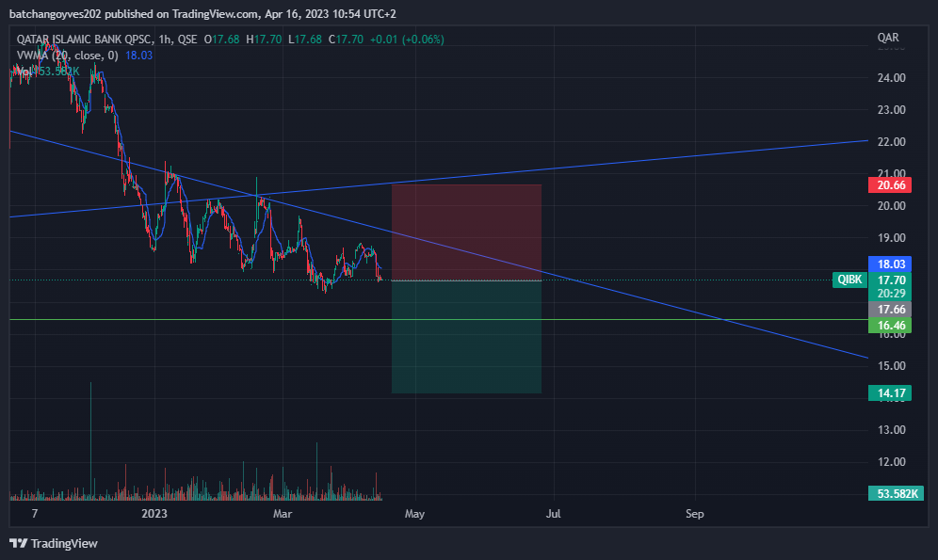Viewport: 938px width, 560px height.
Task: Select the green 16.46 horizontal line label
Action: coord(890,325)
